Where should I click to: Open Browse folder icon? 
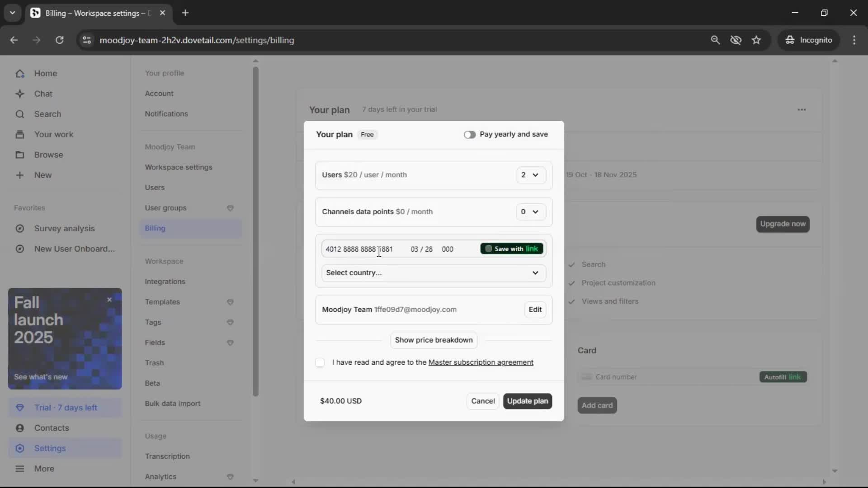tap(20, 155)
